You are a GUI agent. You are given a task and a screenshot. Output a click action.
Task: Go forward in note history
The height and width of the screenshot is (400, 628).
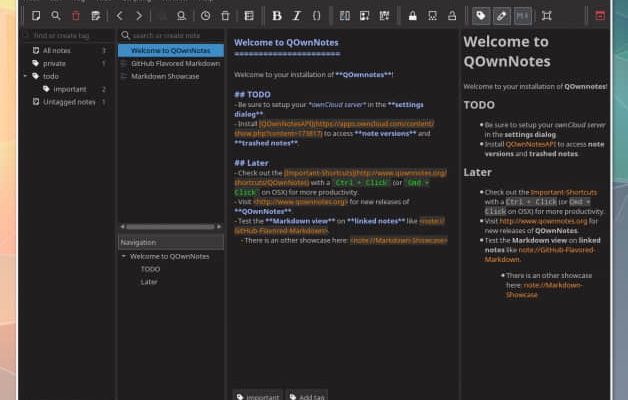click(x=139, y=16)
